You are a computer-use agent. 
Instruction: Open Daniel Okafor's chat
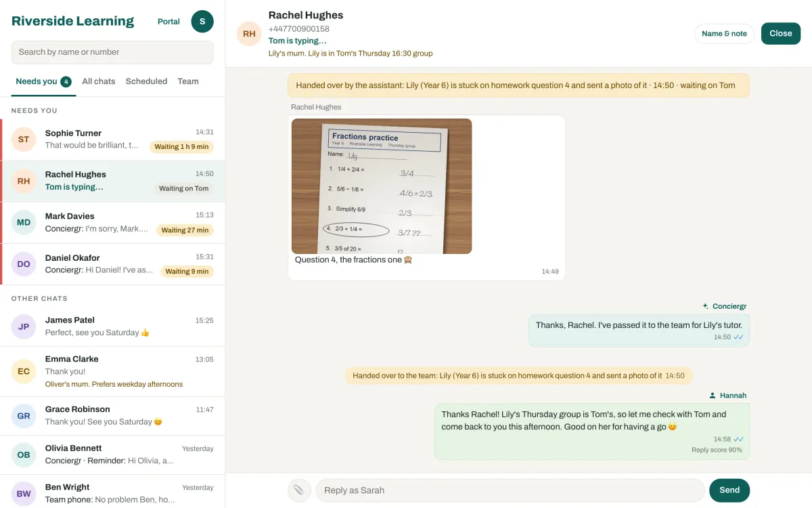click(x=112, y=264)
